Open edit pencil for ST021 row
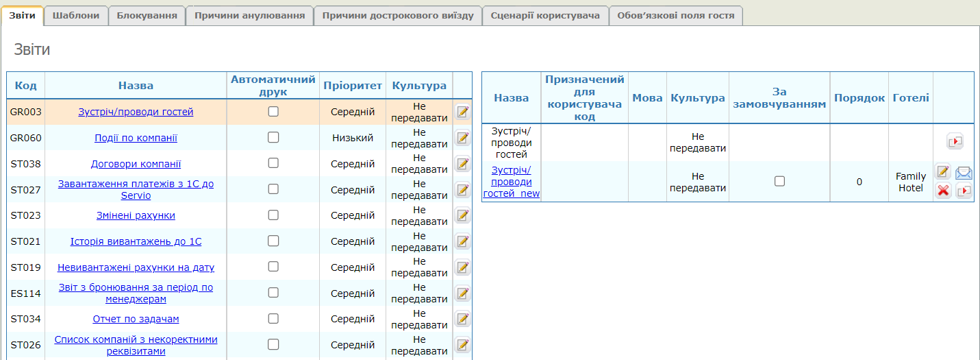The width and height of the screenshot is (980, 360). 462,241
